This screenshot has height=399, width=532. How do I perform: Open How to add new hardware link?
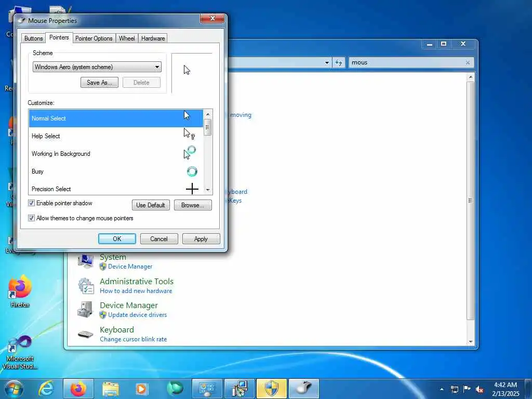[136, 291]
